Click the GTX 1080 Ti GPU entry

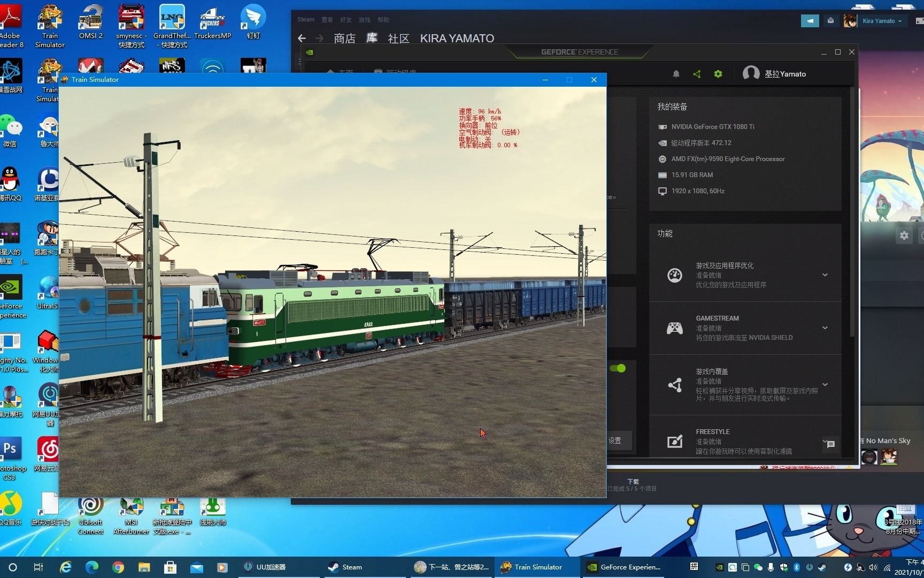(x=712, y=127)
